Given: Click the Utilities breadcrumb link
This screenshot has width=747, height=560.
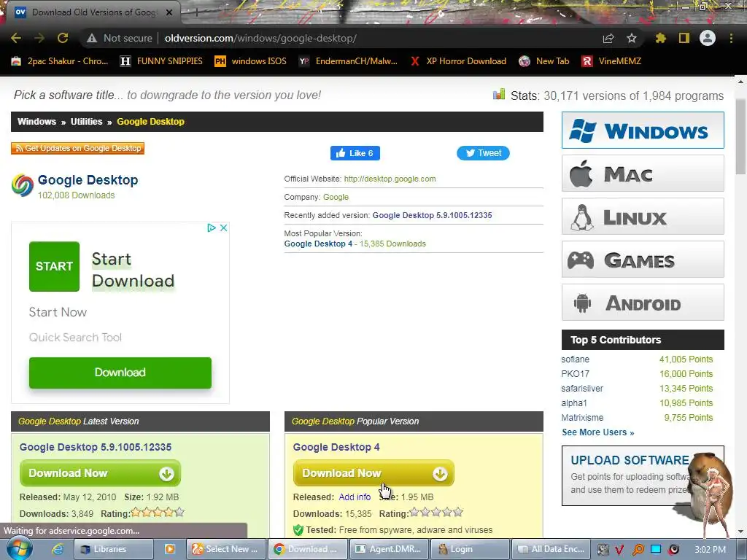Looking at the screenshot, I should click(86, 122).
